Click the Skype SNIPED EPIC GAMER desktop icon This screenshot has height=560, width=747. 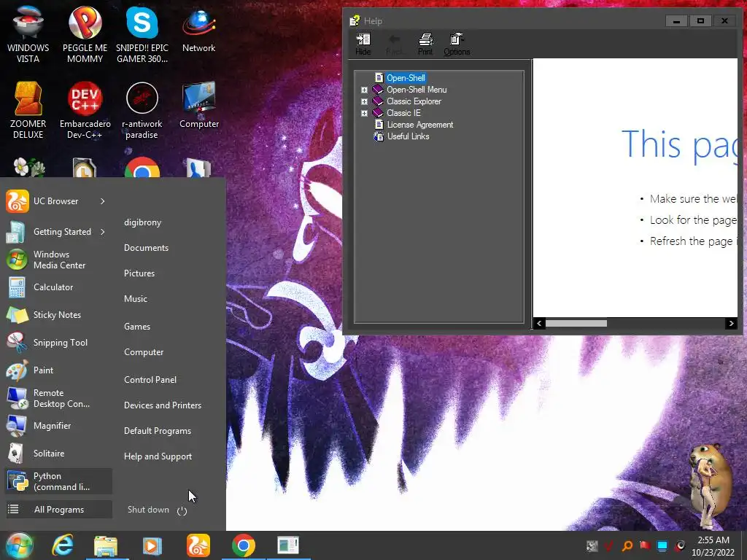tap(142, 34)
